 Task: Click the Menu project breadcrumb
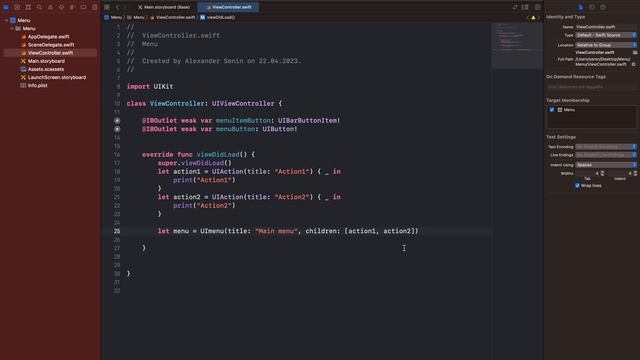click(113, 18)
